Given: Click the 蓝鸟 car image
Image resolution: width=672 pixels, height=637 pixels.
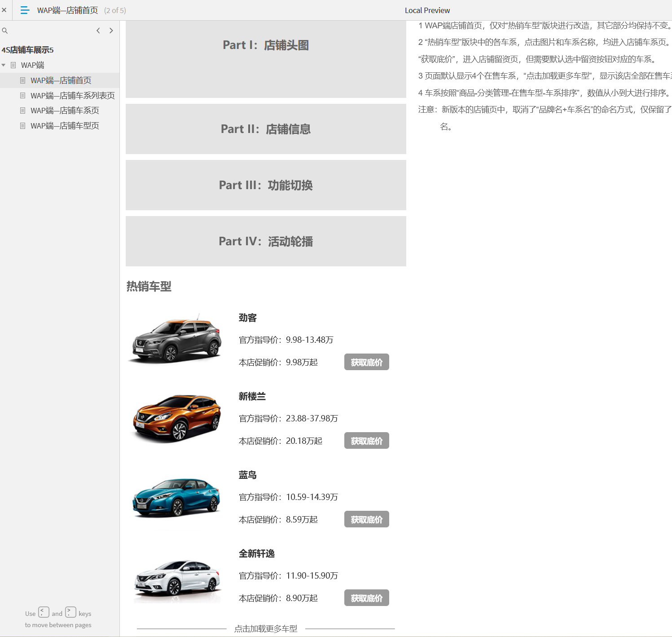Looking at the screenshot, I should click(x=176, y=496).
